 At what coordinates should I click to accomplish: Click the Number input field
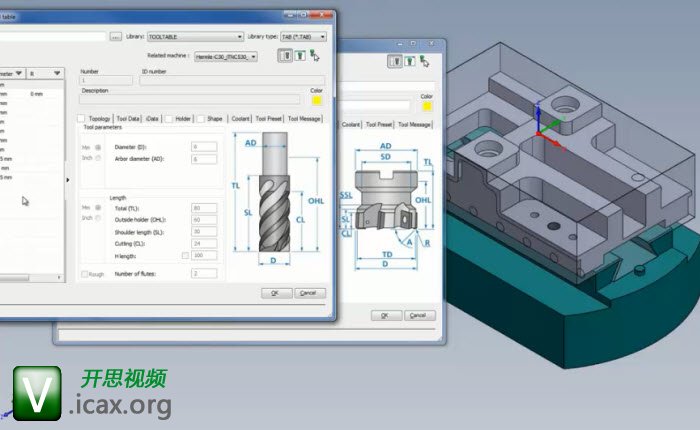coord(106,80)
